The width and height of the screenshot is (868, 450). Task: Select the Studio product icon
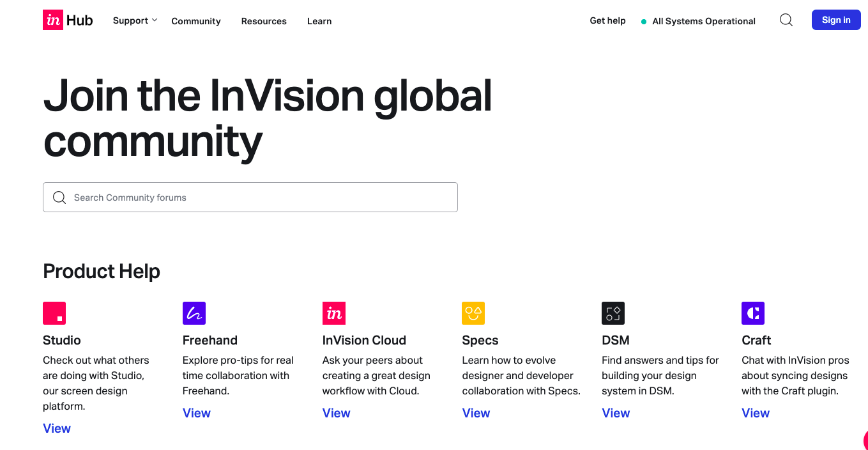(x=54, y=313)
